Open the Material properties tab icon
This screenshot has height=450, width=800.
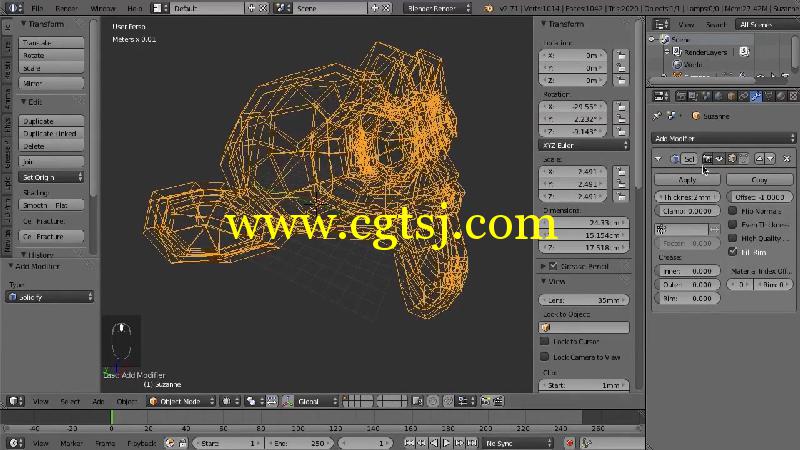click(x=781, y=96)
